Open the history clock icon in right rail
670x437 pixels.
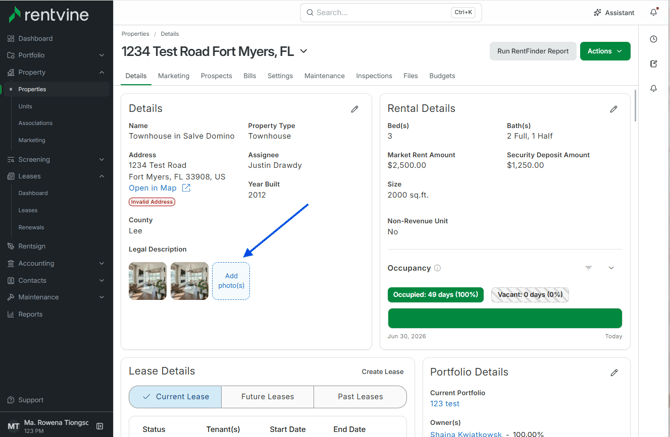(x=654, y=39)
